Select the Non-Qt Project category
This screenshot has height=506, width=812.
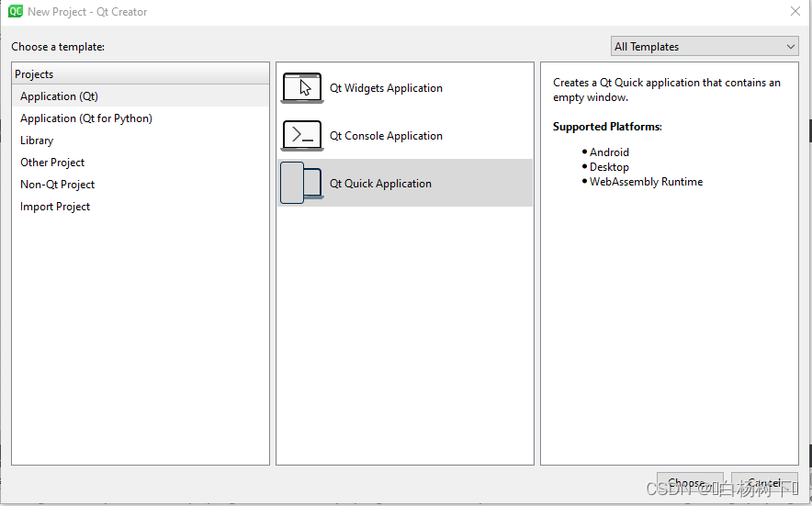point(141,185)
